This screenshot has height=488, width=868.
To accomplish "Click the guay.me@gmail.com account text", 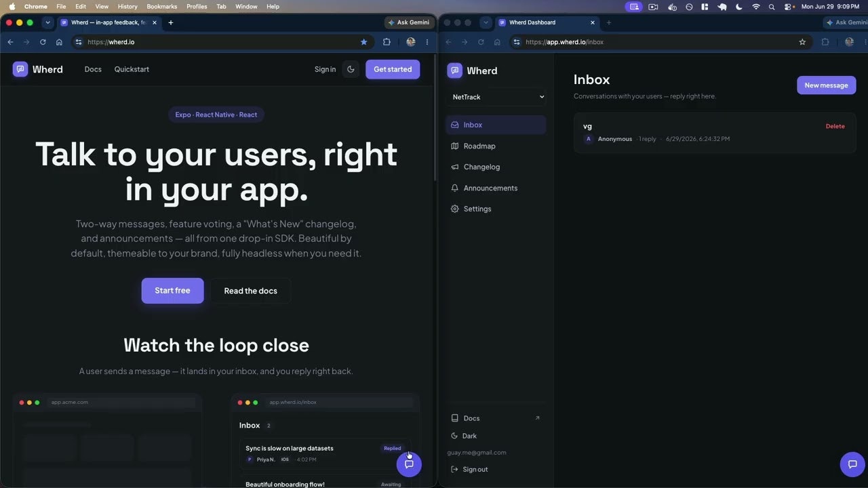I will coord(477,452).
